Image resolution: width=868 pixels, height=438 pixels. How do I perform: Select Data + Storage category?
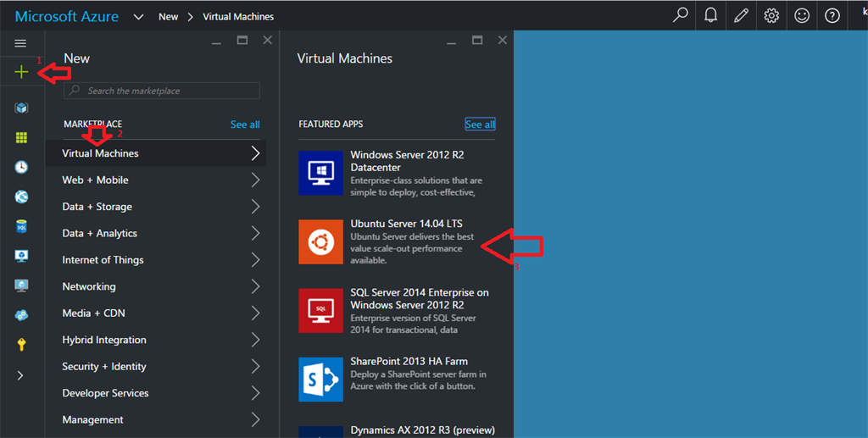point(156,206)
